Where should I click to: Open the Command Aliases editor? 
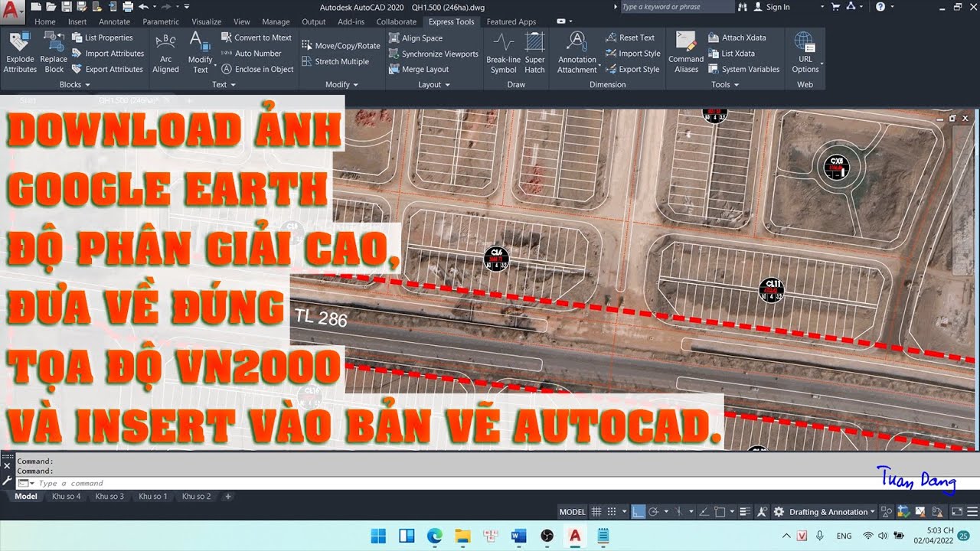[x=686, y=53]
